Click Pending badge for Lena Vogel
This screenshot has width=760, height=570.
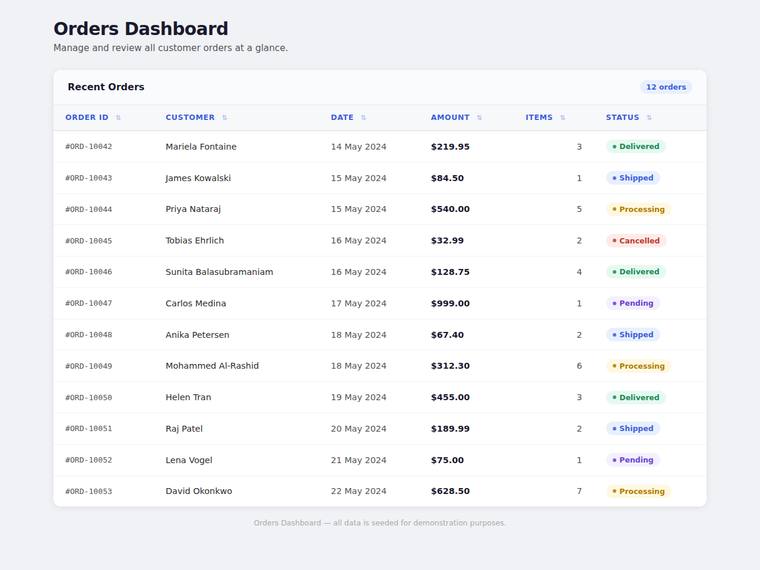[x=633, y=460]
